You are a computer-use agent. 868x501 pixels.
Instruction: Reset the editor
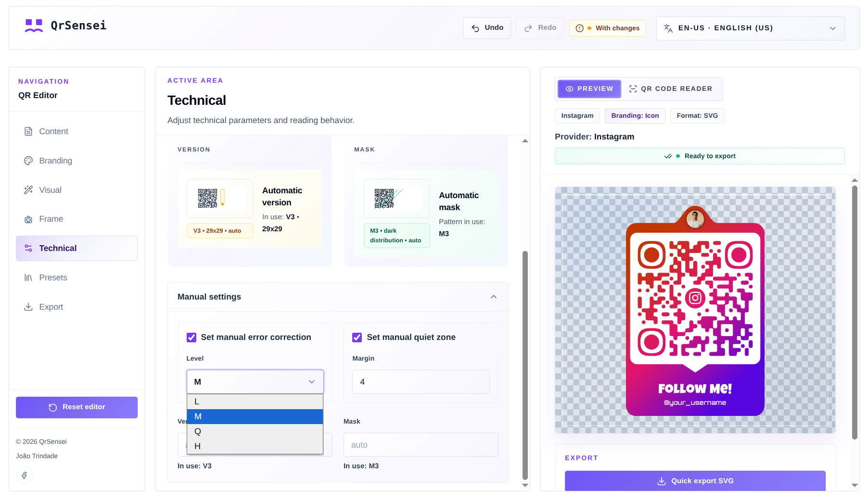77,407
